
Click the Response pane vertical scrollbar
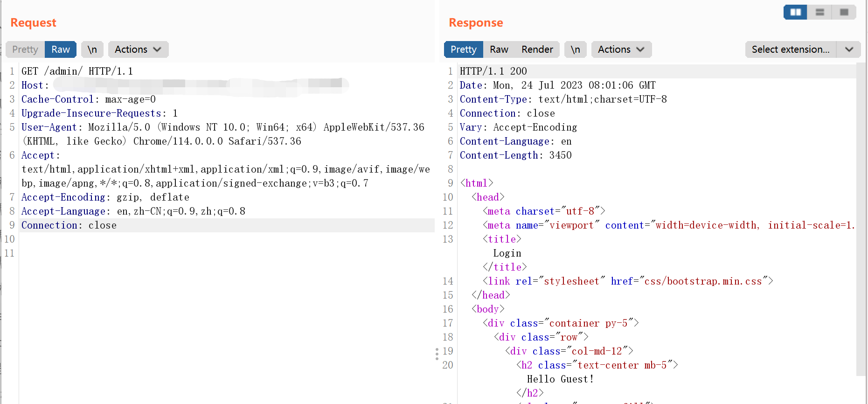[861, 219]
